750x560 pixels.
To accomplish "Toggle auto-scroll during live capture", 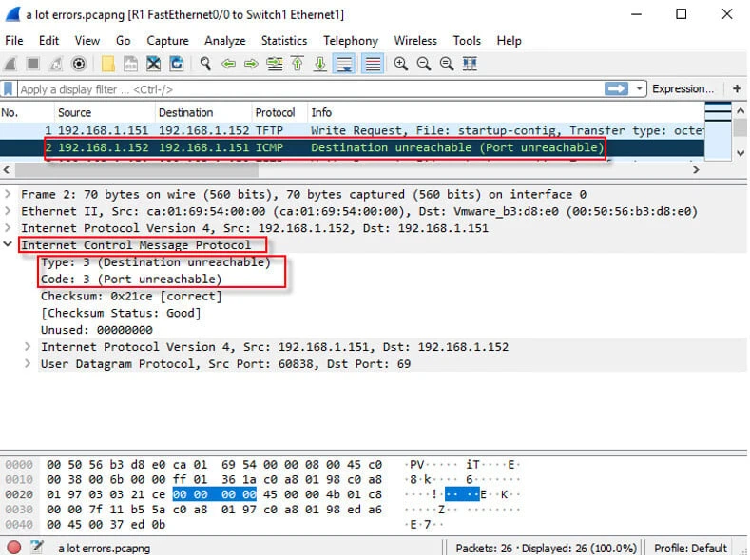I will (x=343, y=64).
